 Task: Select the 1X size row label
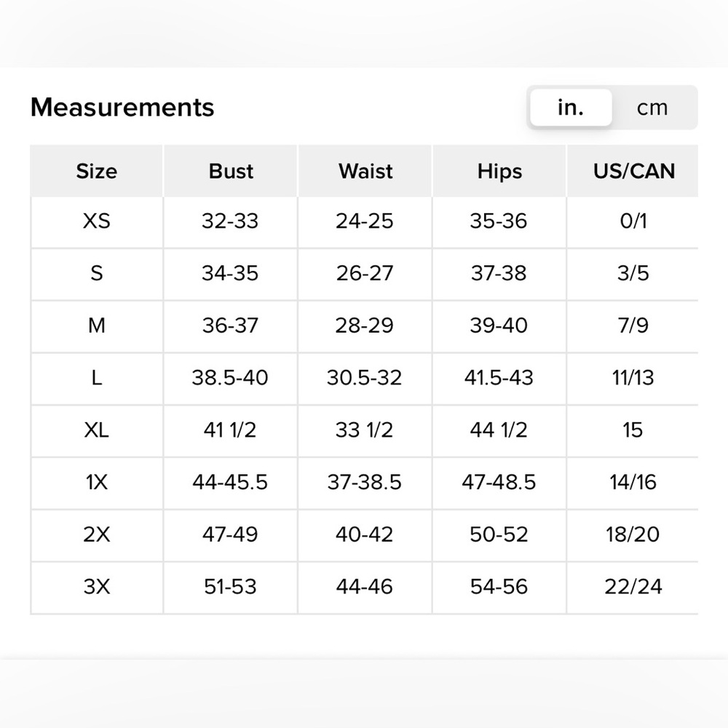(x=97, y=482)
